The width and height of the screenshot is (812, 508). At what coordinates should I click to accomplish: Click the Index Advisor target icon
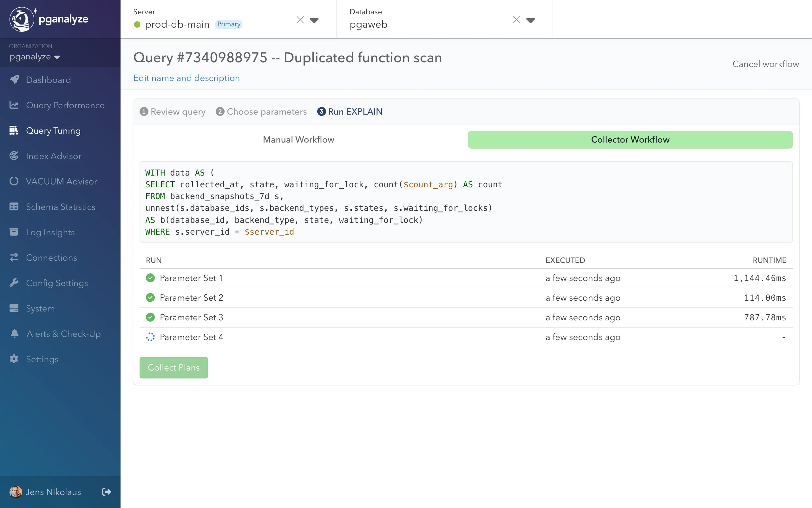(x=14, y=156)
